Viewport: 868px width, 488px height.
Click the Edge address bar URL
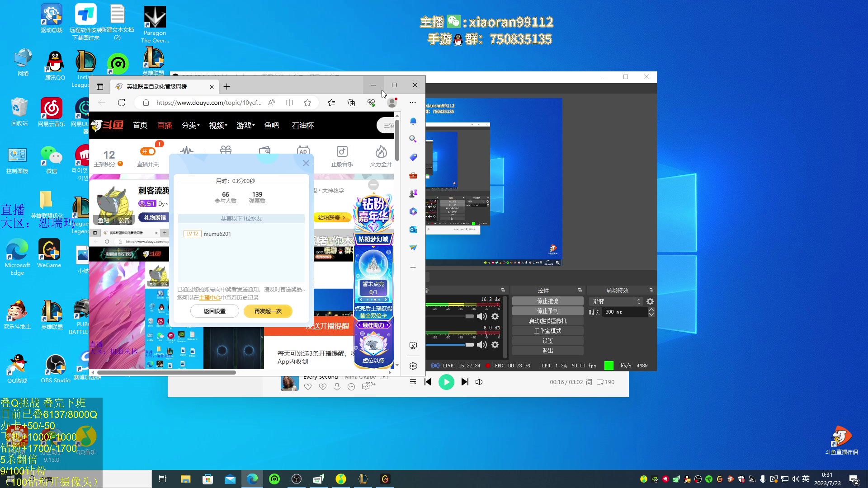pyautogui.click(x=209, y=103)
